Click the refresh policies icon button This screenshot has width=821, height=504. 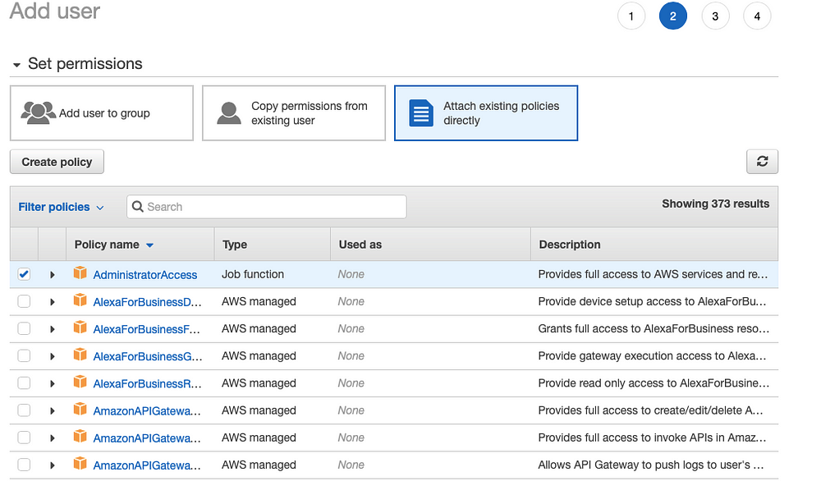click(x=762, y=162)
